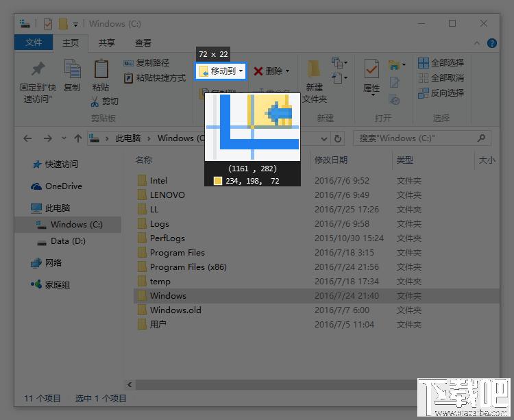Image resolution: width=514 pixels, height=420 pixels.
Task: Go up one level arrow
Action: click(77, 138)
